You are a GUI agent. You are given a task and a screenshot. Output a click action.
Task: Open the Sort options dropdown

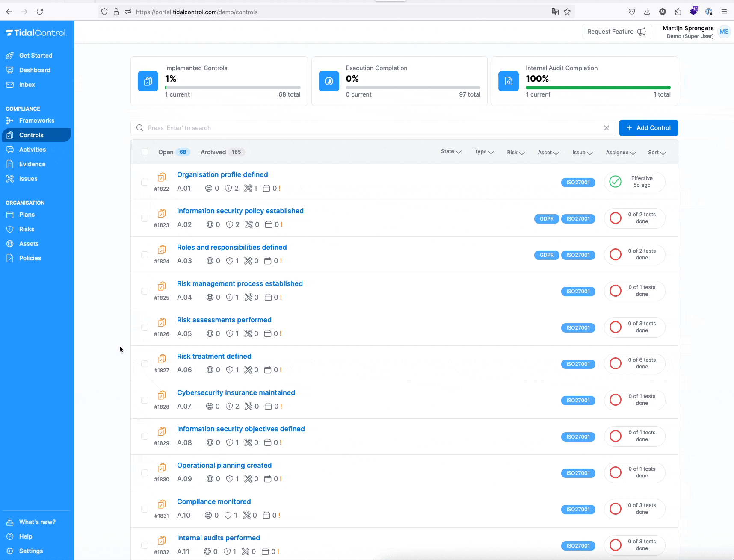click(657, 153)
